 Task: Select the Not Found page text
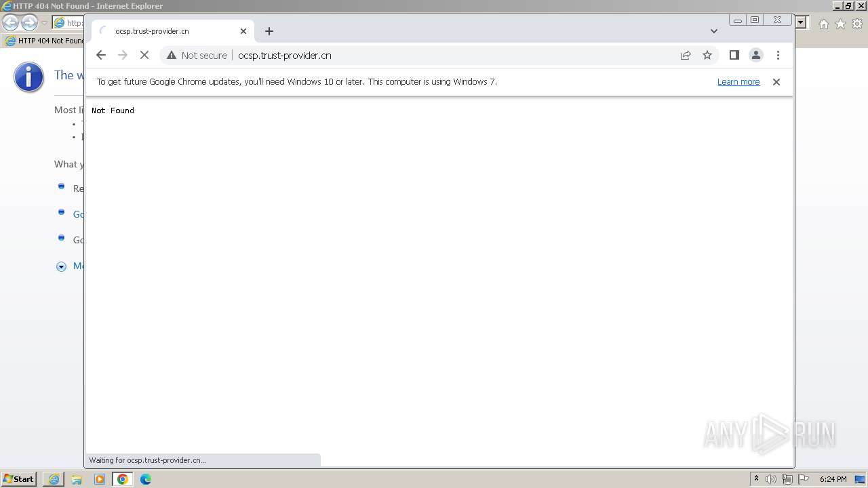pos(113,110)
